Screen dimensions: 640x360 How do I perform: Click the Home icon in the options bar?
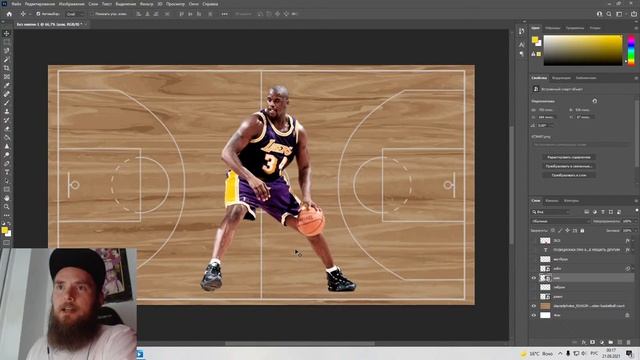[x=9, y=14]
